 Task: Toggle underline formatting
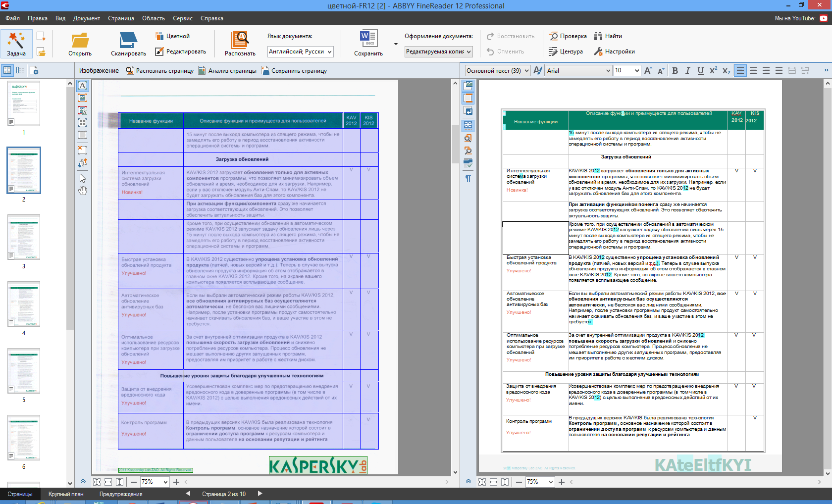(x=700, y=70)
